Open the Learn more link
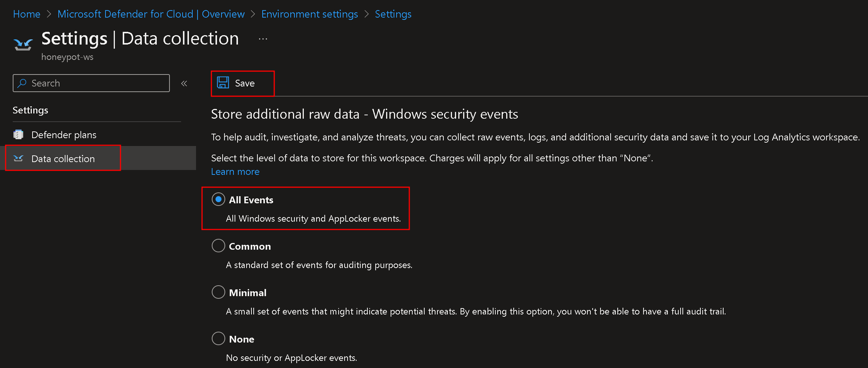 click(x=235, y=171)
